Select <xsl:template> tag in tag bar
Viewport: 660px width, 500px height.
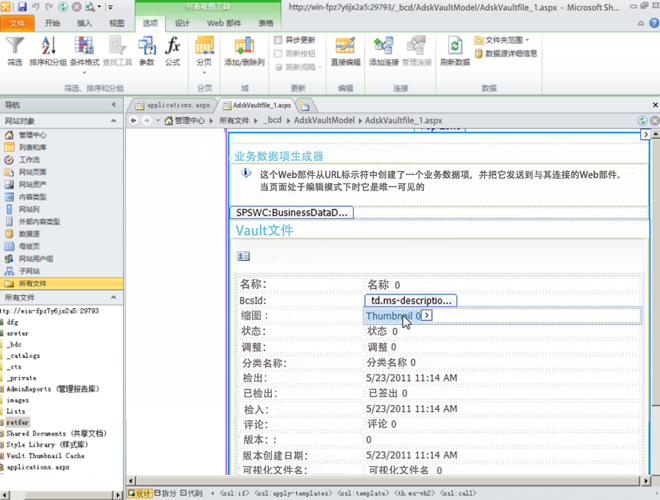[363, 493]
